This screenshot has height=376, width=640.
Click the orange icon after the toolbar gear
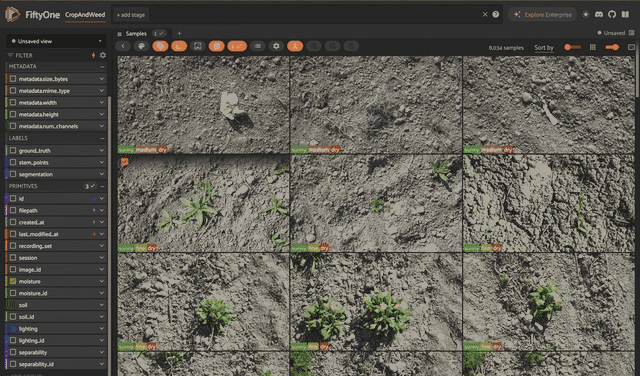(295, 46)
